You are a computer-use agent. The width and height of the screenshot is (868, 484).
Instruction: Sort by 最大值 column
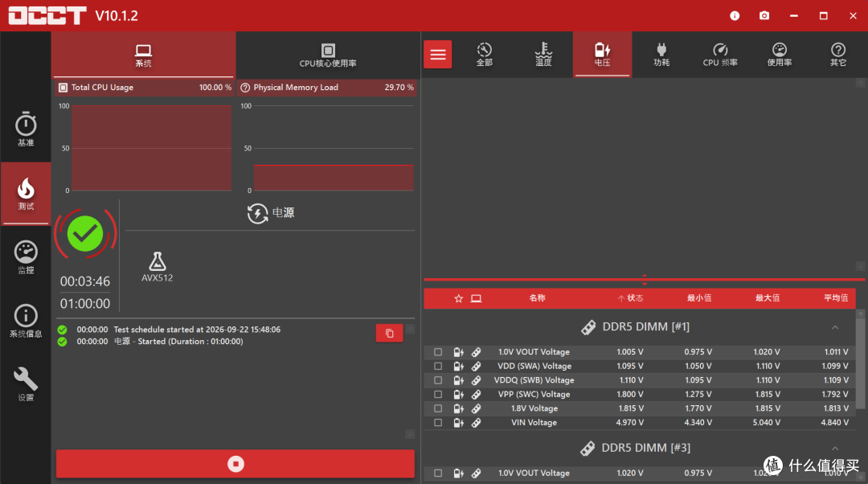coord(768,298)
